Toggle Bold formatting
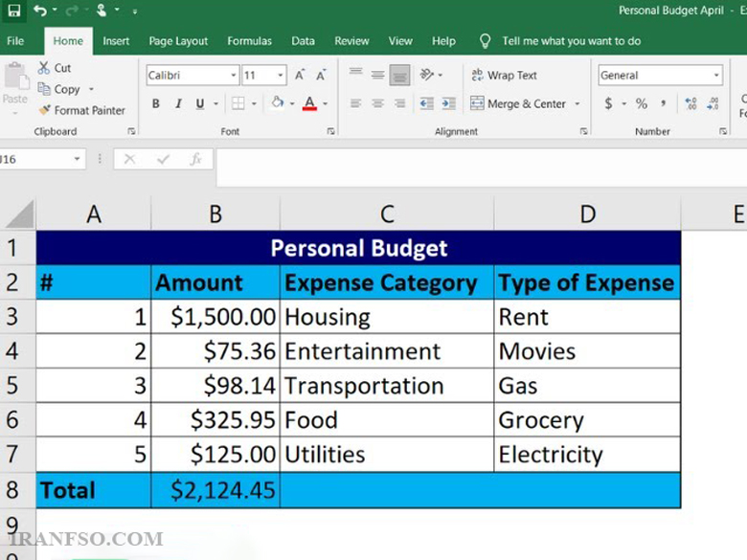 156,103
